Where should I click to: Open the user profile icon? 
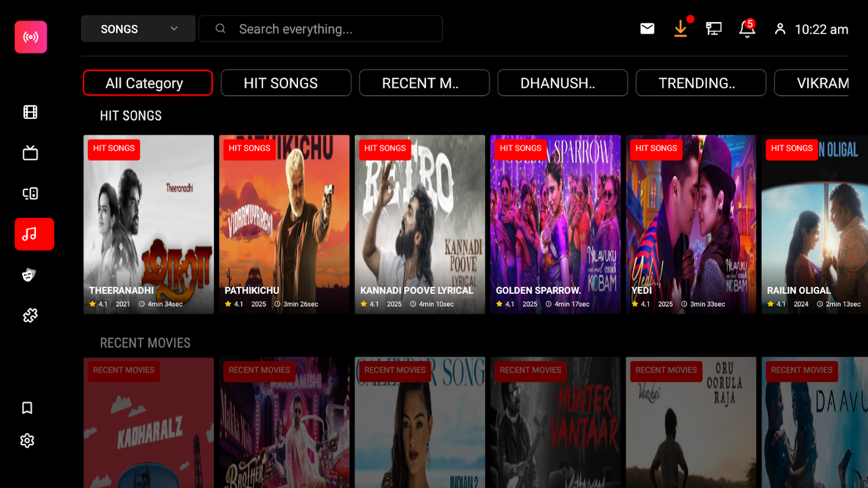tap(780, 29)
